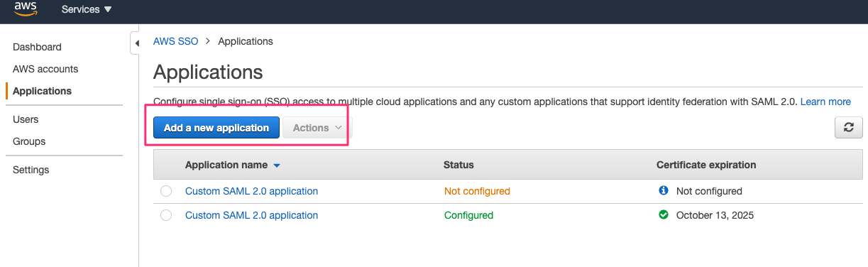Refresh the applications list
Screen dimensions: 868x267
[848, 128]
